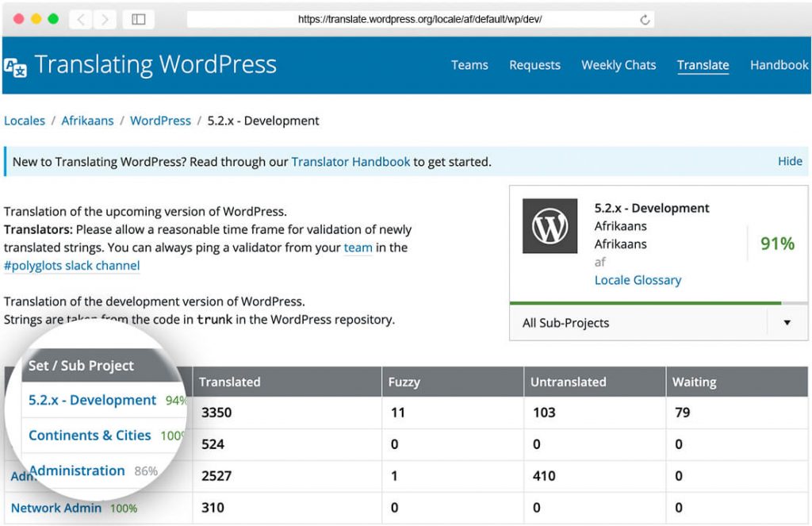Click the browser back arrow
This screenshot has width=812, height=526.
pyautogui.click(x=81, y=20)
